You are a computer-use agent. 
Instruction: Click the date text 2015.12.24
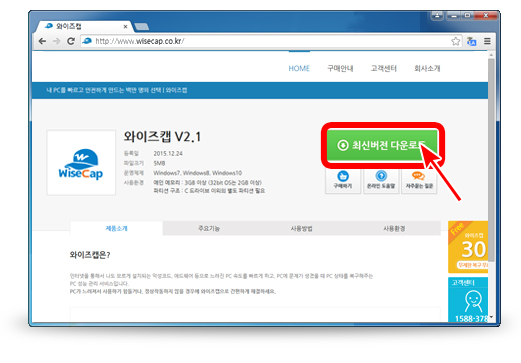click(168, 153)
